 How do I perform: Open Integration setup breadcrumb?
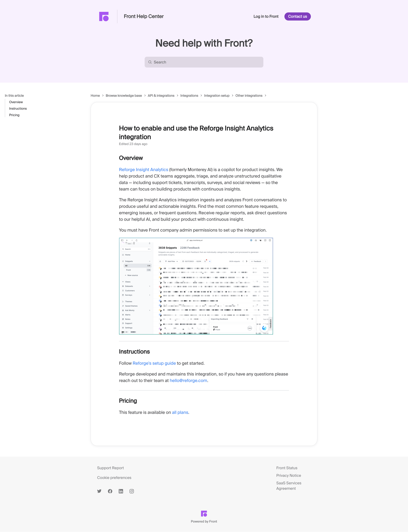pyautogui.click(x=217, y=95)
